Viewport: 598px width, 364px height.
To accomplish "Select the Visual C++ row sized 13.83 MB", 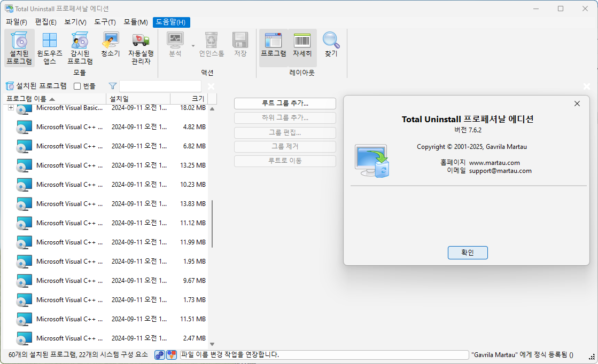I will click(106, 204).
